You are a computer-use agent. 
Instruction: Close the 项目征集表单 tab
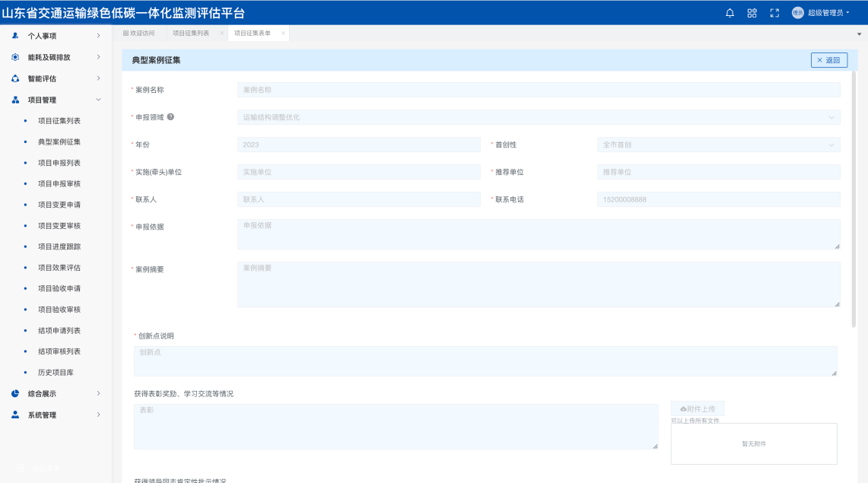coord(283,33)
